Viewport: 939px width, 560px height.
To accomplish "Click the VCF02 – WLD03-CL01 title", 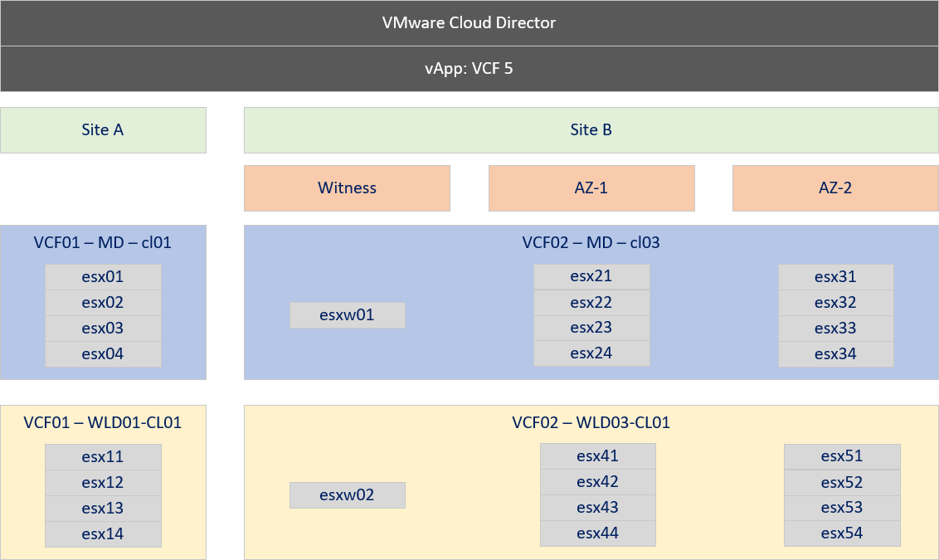I will pos(591,423).
